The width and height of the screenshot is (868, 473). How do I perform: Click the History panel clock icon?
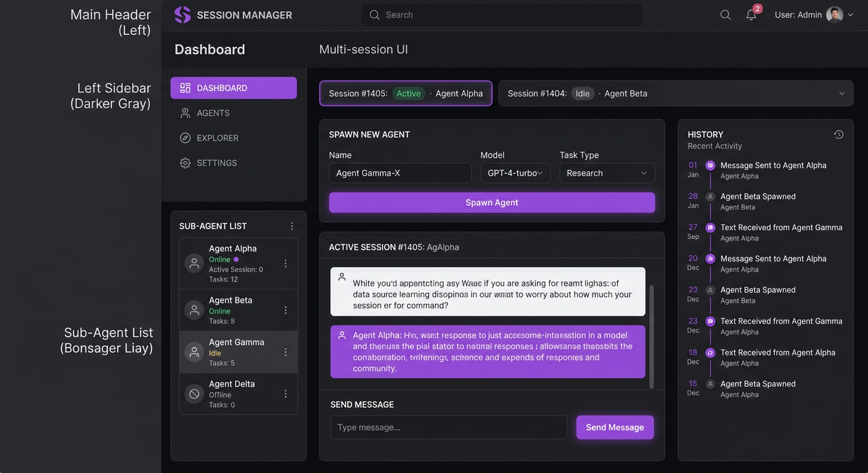pyautogui.click(x=838, y=134)
